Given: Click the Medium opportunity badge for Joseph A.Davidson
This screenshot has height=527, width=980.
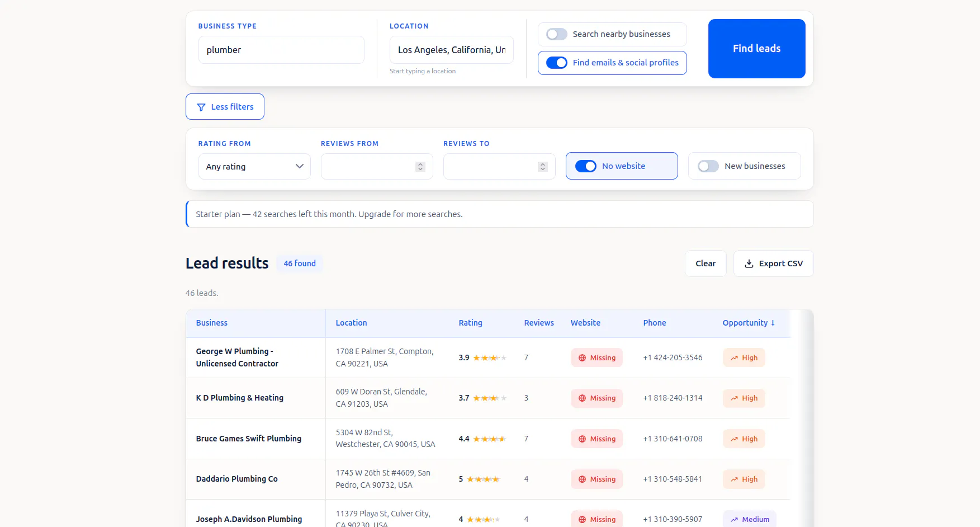Looking at the screenshot, I should click(750, 519).
